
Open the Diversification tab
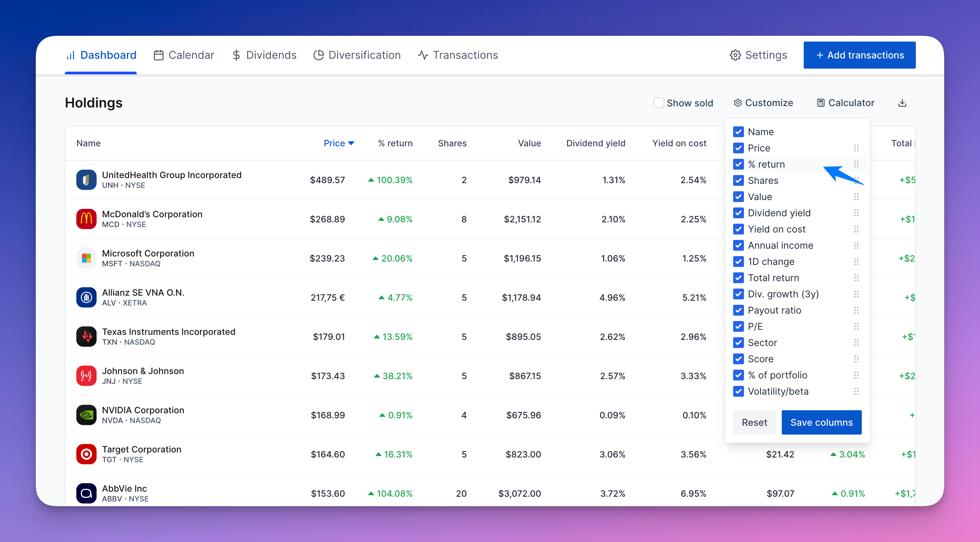[x=357, y=55]
